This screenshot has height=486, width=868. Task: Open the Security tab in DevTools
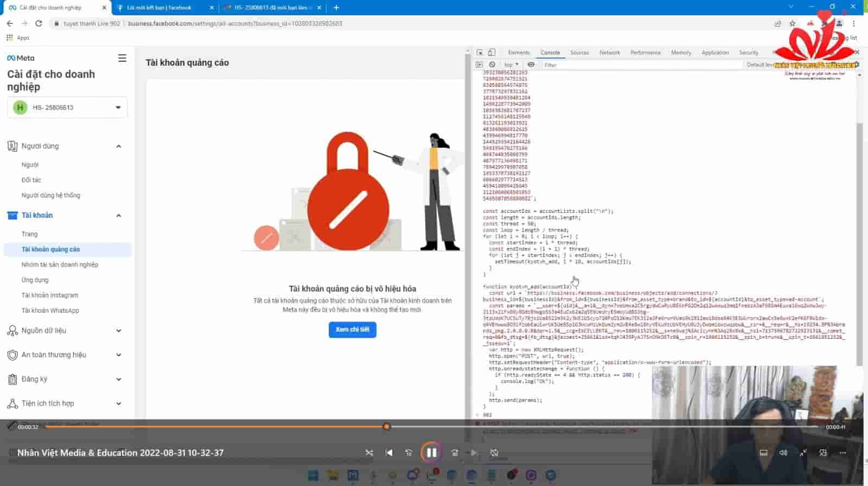click(x=749, y=53)
